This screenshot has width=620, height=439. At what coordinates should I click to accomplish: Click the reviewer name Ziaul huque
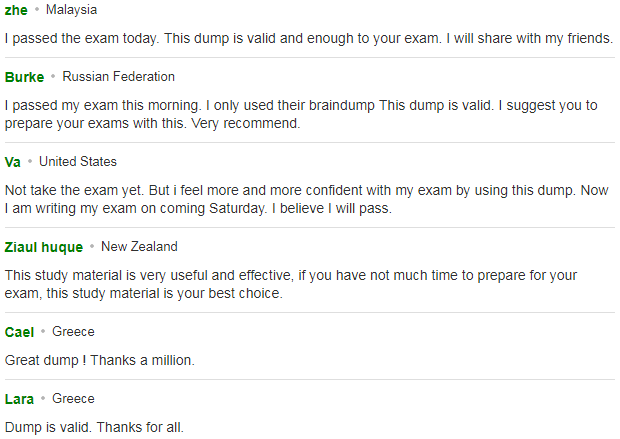[x=44, y=247]
